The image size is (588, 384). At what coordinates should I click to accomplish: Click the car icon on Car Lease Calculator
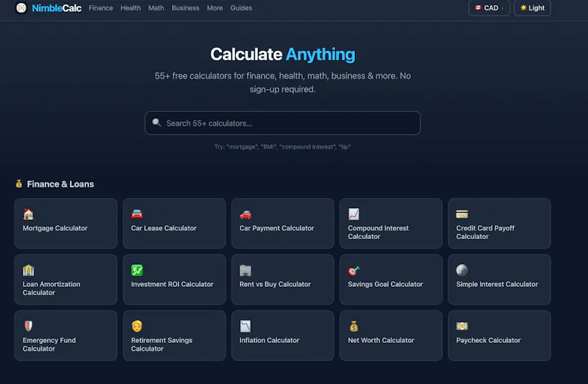point(137,214)
